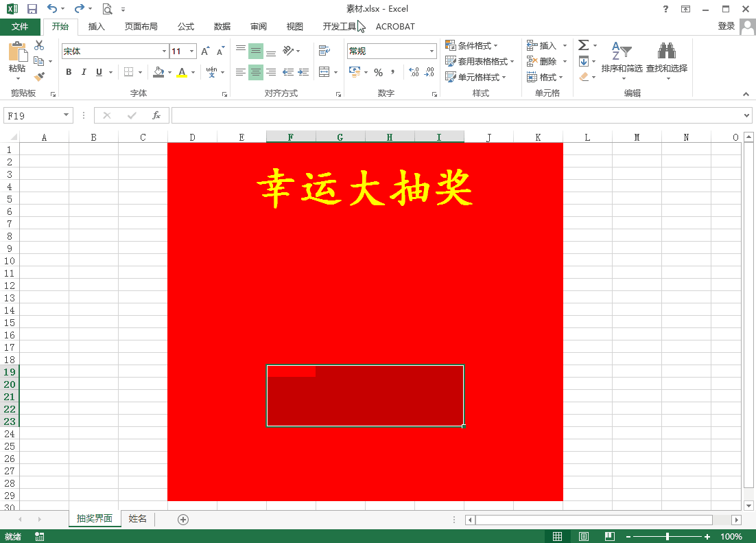
Task: Apply borders with the border icon
Action: pos(129,72)
